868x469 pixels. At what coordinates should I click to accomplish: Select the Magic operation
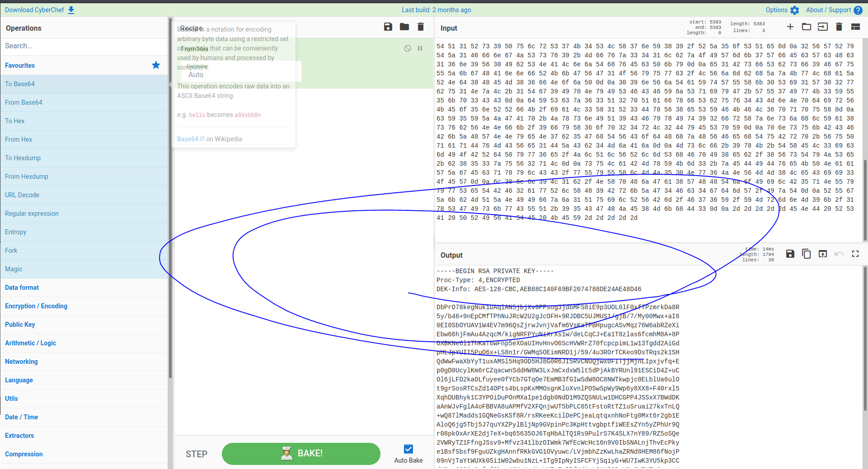[84, 269]
